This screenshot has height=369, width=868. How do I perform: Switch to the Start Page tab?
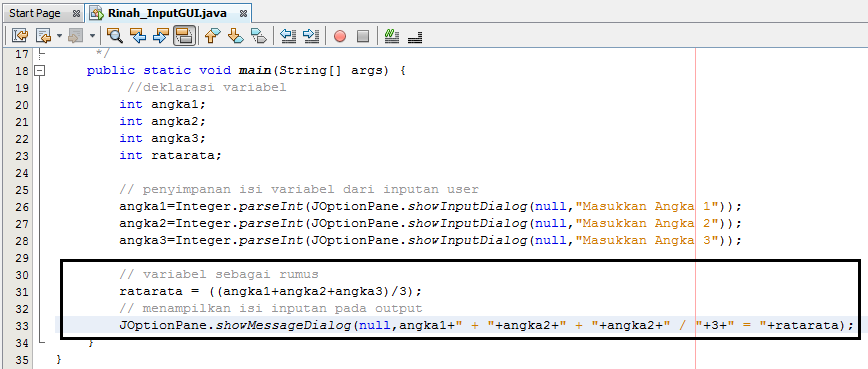coord(34,13)
